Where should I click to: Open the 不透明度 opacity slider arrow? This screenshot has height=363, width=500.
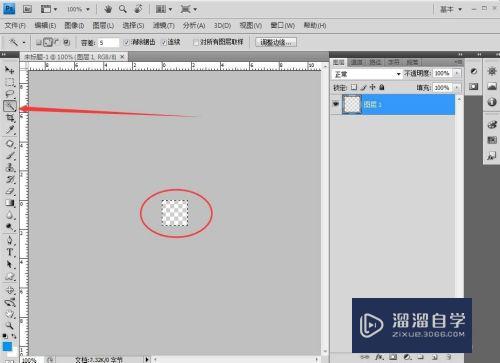[457, 73]
